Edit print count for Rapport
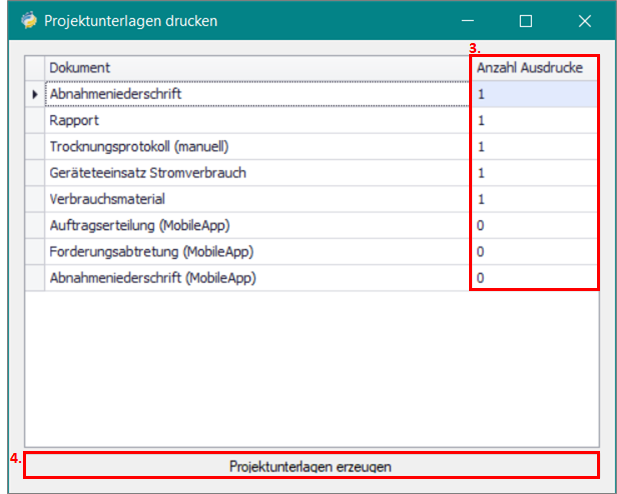This screenshot has height=494, width=617. [534, 120]
